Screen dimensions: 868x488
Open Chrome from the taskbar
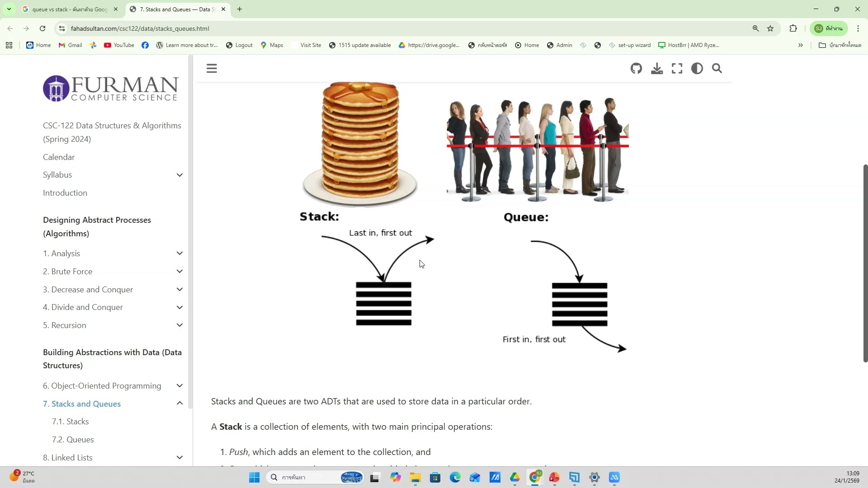534,478
